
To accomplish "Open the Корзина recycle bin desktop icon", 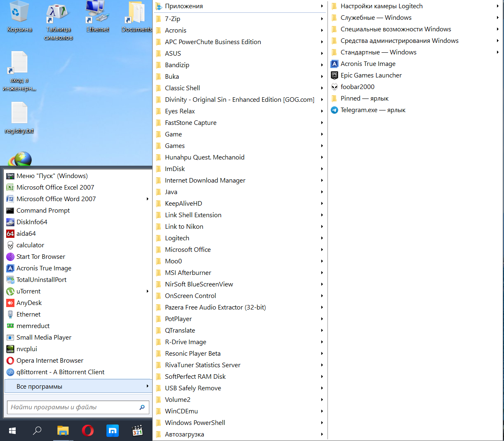I will tap(19, 17).
